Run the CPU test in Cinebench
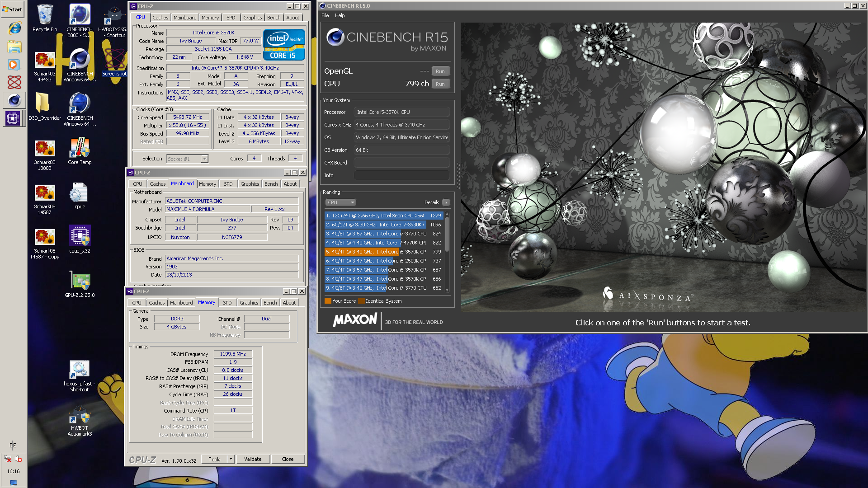 tap(440, 84)
